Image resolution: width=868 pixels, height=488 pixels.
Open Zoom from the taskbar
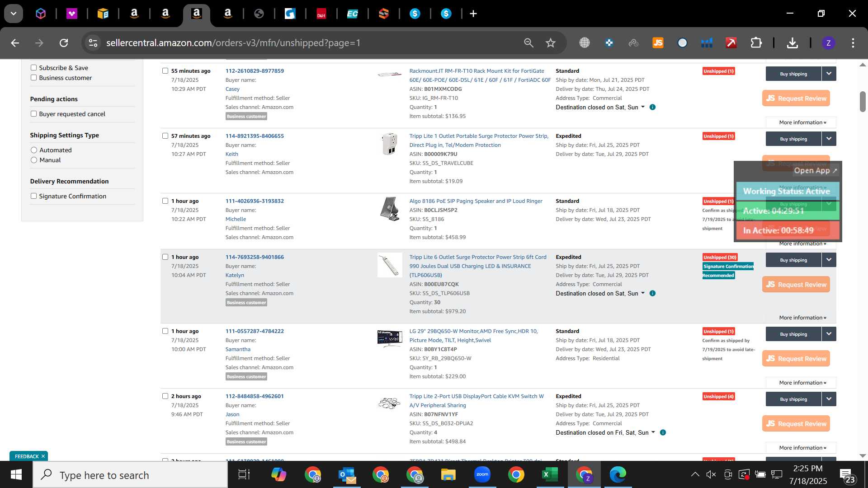482,474
